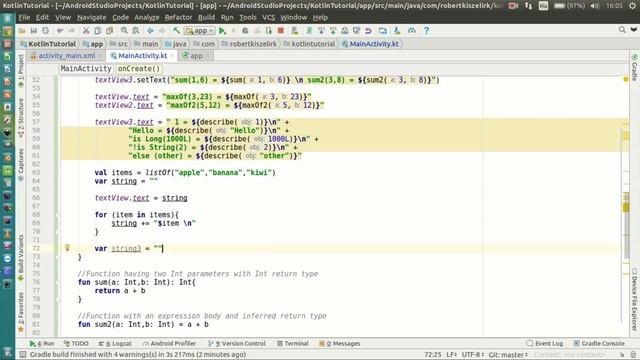
Task: Toggle the Favorites tool window
Action: [x=21, y=311]
